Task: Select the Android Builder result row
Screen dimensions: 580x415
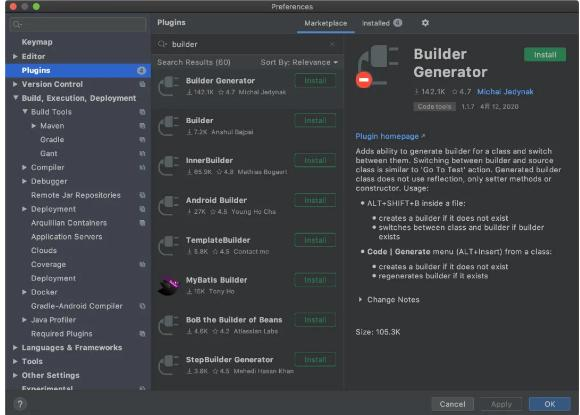Action: click(247, 206)
